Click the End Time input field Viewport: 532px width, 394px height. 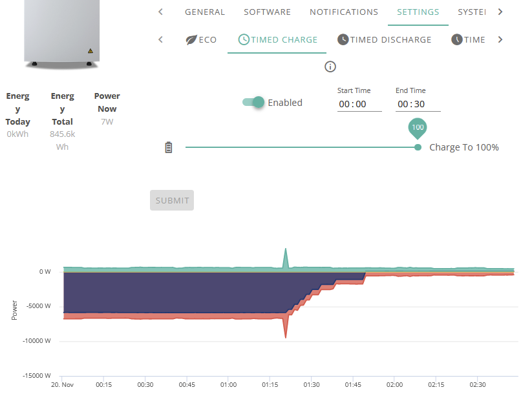(418, 104)
